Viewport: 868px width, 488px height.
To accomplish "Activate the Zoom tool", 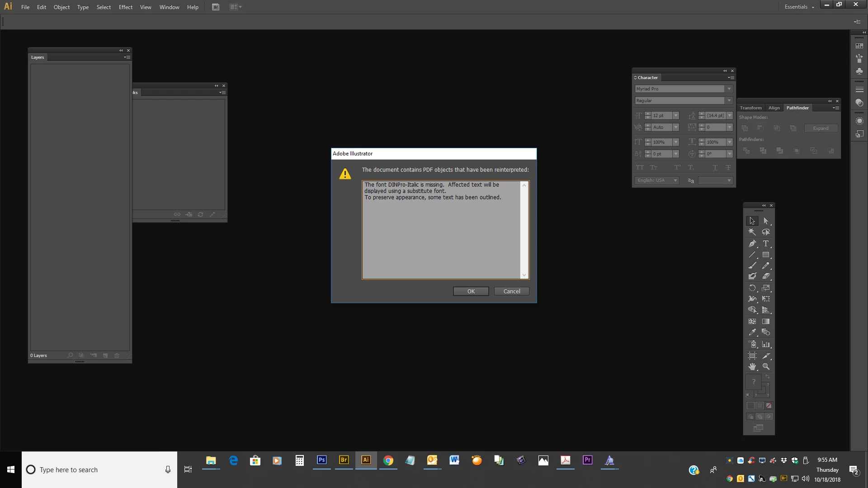I will click(766, 366).
